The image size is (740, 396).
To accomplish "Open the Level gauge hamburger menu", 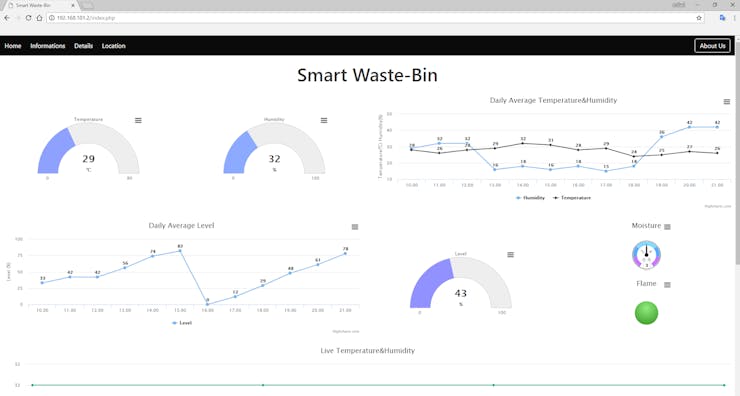I will (x=510, y=255).
